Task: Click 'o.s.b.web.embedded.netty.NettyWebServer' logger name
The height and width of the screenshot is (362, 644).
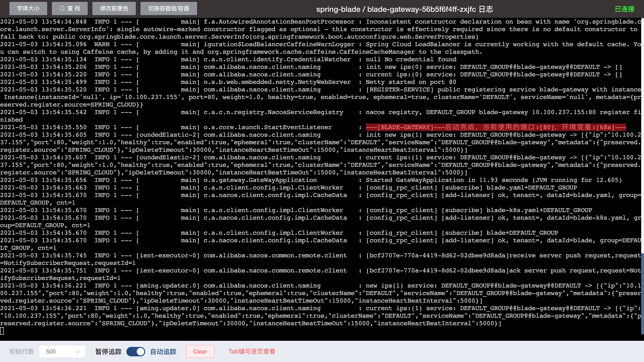Action: [277, 82]
